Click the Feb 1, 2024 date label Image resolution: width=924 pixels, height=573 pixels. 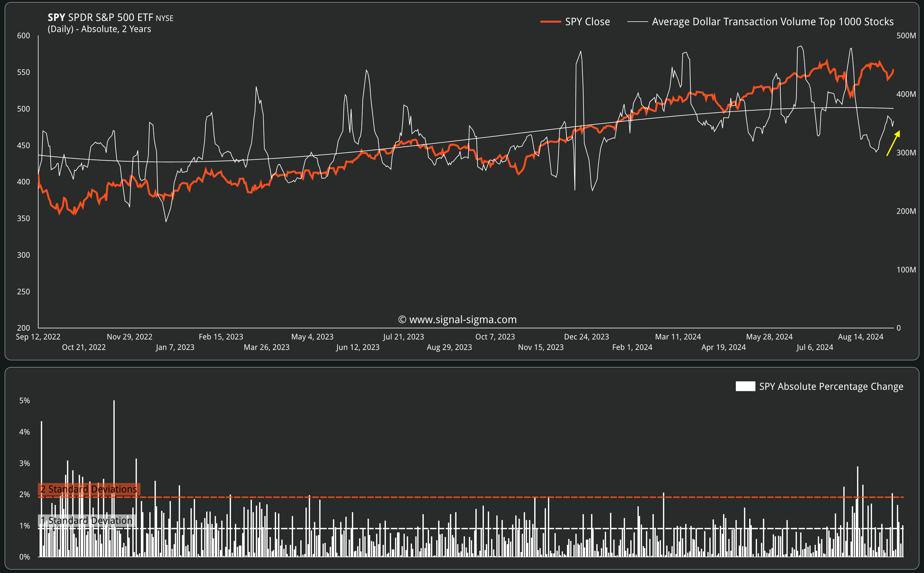pos(632,347)
